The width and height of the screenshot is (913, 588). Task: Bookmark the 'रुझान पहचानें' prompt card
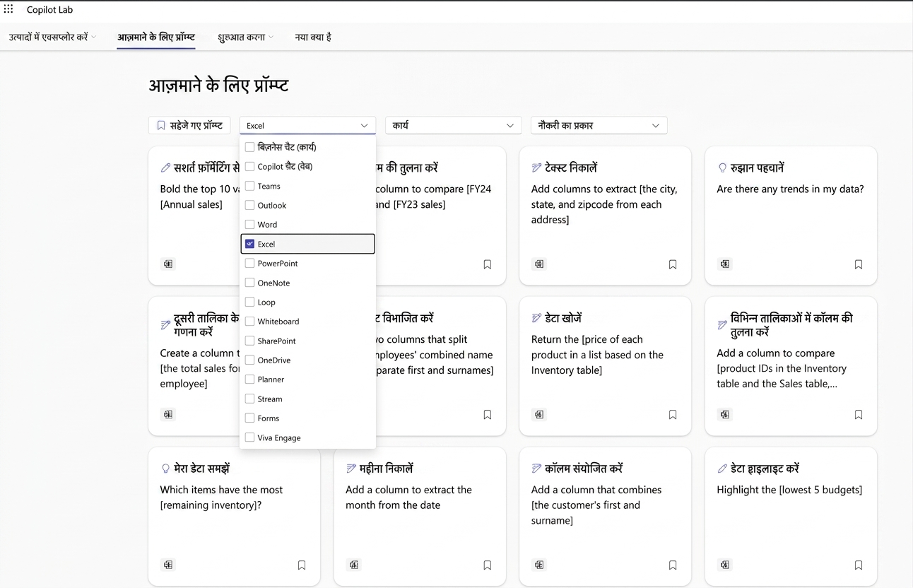(859, 264)
